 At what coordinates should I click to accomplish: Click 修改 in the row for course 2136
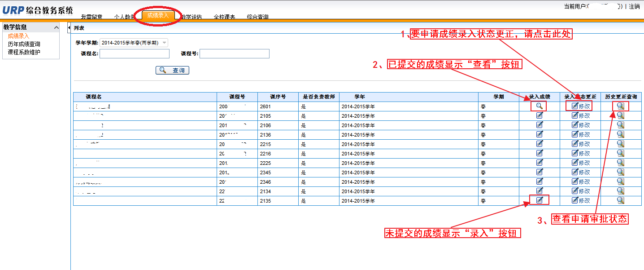click(580, 134)
